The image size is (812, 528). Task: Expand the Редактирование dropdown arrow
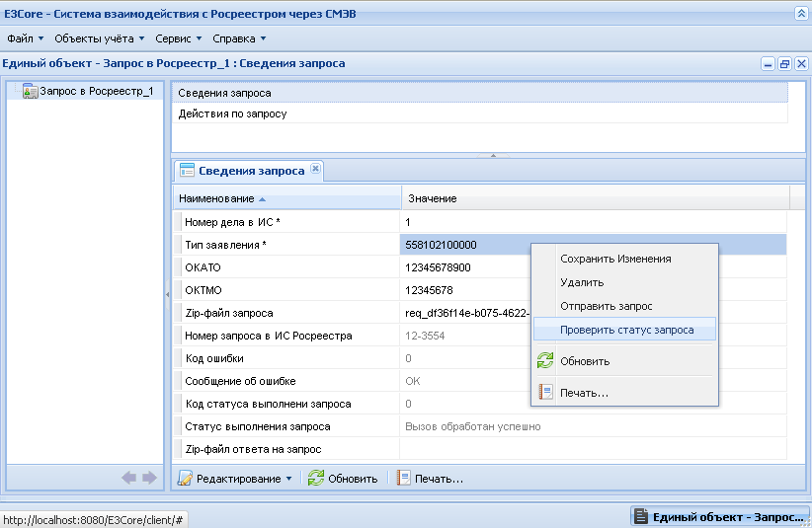(289, 479)
